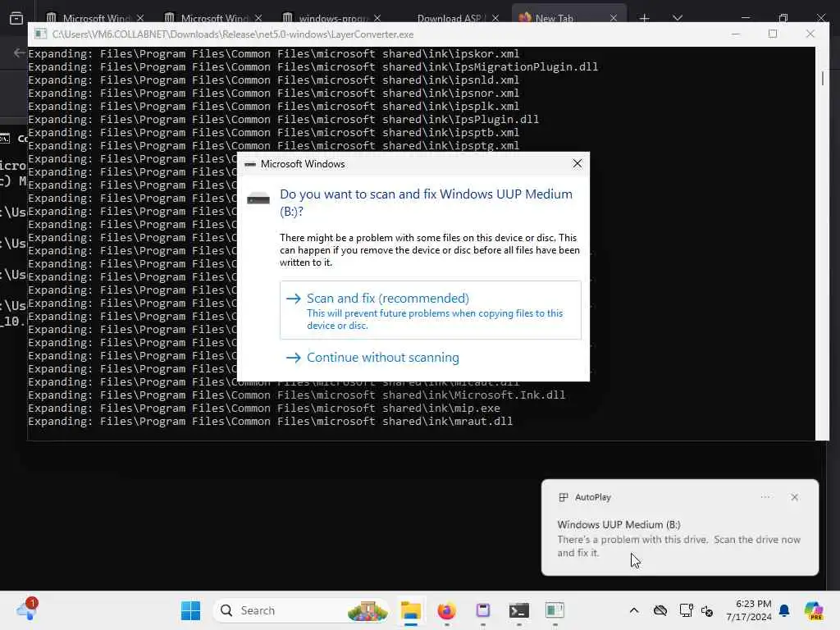Click the drive icon beside the scan question
840x630 pixels.
point(258,199)
